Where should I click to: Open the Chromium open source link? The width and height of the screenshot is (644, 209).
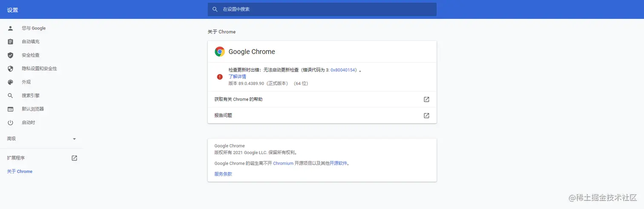283,163
